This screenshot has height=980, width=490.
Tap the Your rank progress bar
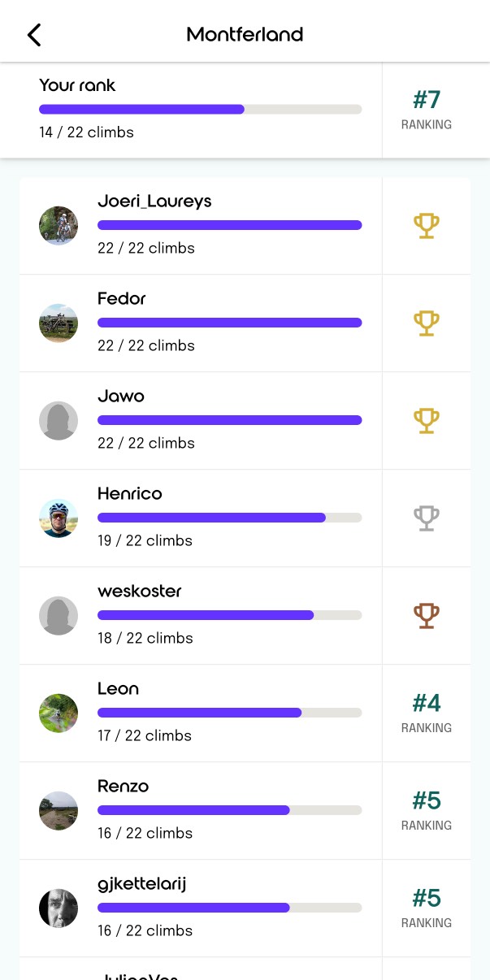click(x=201, y=109)
